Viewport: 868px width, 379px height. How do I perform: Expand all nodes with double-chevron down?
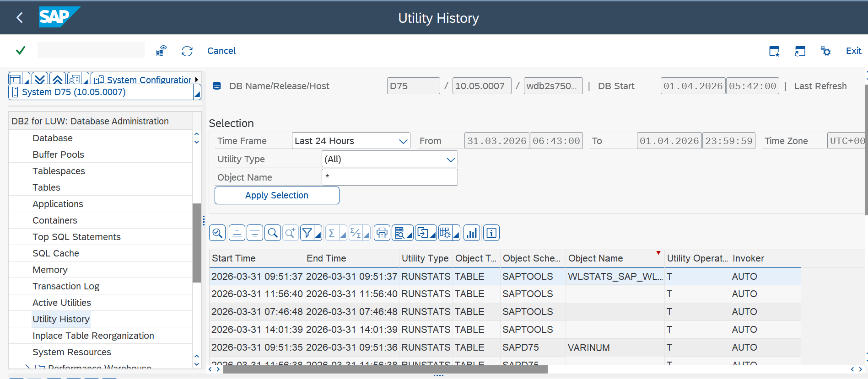pos(40,79)
